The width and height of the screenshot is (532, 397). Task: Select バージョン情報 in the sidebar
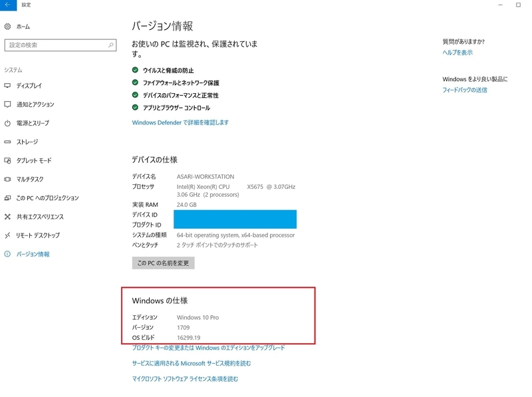pos(33,254)
